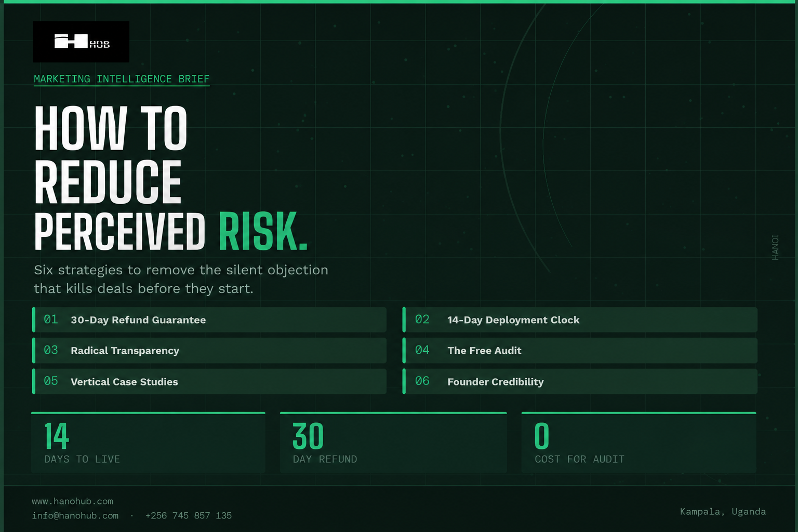Click the Kampala, Uganda location text
Screen dimensions: 798x532
(x=723, y=512)
